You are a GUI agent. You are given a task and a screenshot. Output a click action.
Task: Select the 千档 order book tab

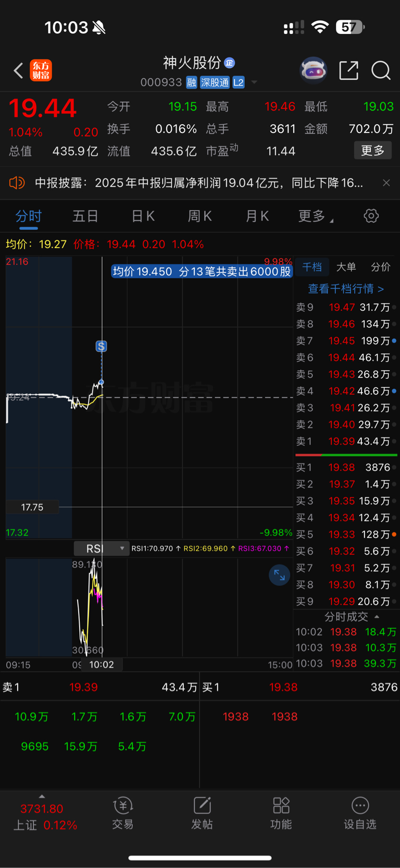pos(312,267)
